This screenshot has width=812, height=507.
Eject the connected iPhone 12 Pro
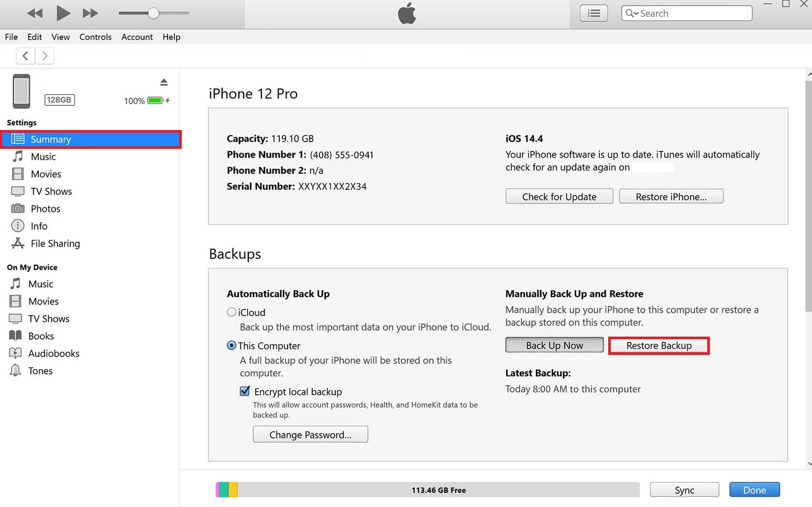[164, 82]
